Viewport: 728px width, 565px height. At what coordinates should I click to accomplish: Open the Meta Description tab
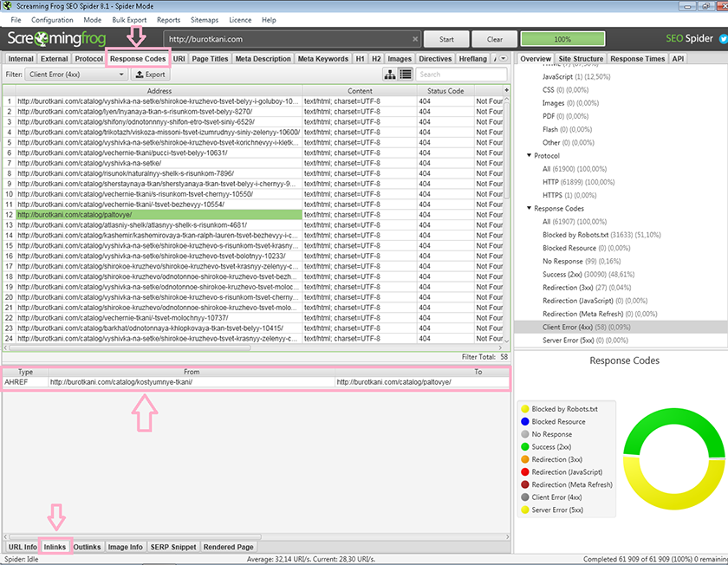click(x=263, y=59)
